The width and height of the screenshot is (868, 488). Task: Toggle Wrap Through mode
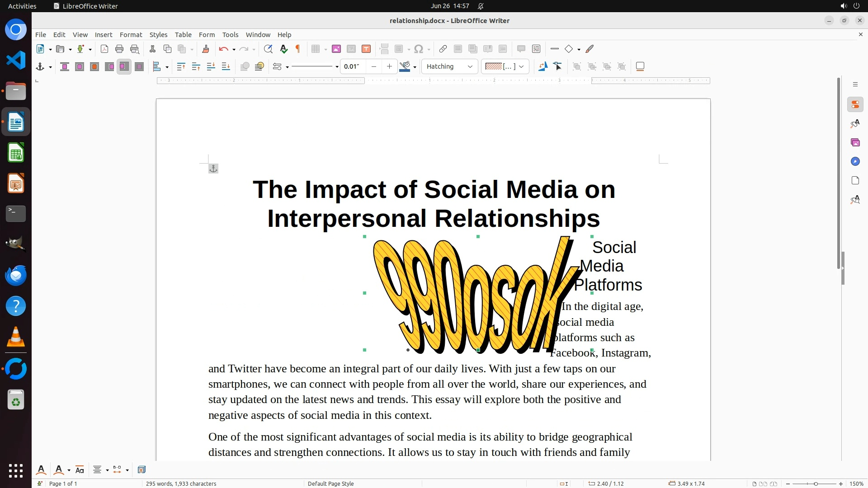[x=139, y=66]
